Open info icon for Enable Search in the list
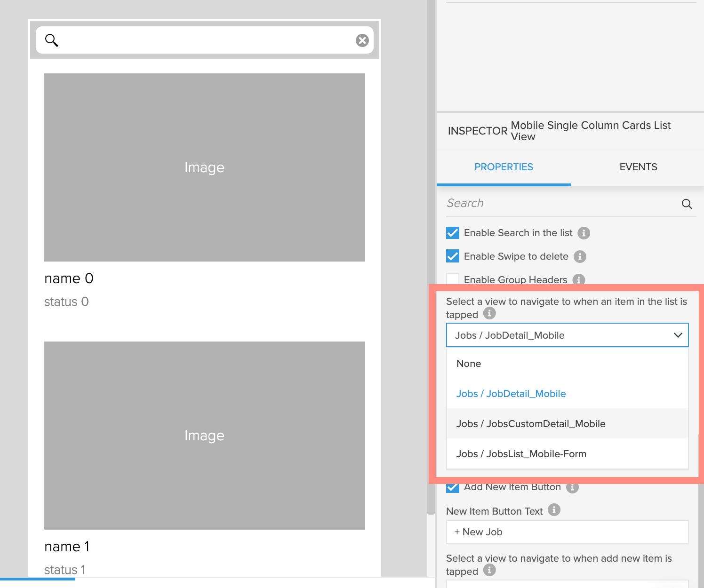704x588 pixels. 584,233
